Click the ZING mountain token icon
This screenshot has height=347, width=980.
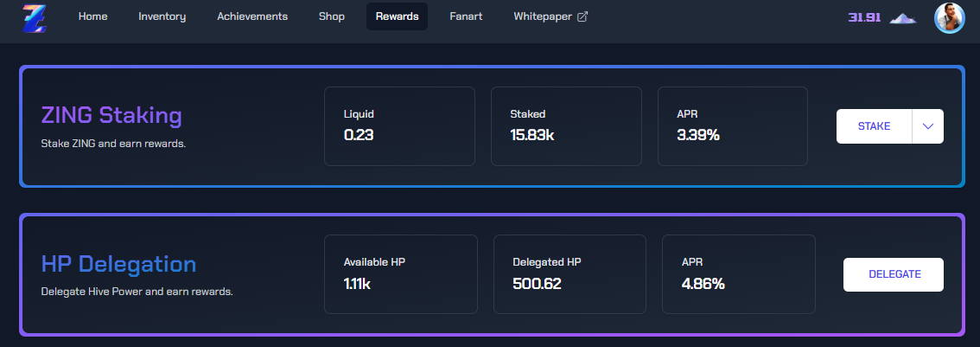[902, 18]
